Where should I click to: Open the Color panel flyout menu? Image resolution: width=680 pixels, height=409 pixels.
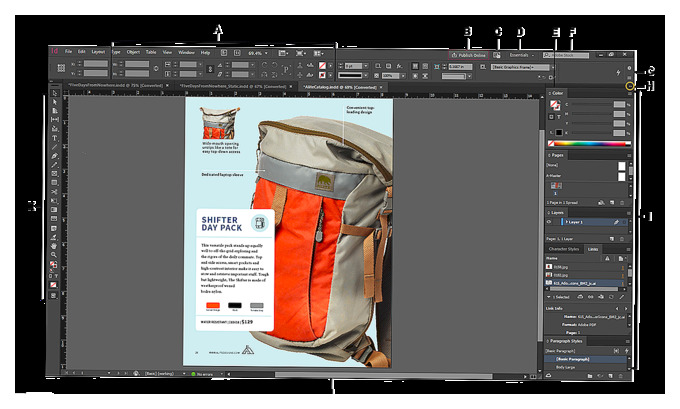point(629,93)
